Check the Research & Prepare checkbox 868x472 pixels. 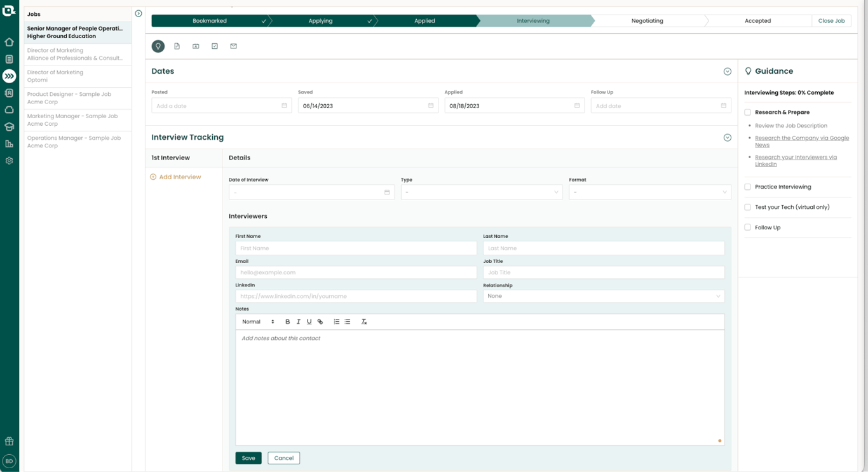coord(748,112)
